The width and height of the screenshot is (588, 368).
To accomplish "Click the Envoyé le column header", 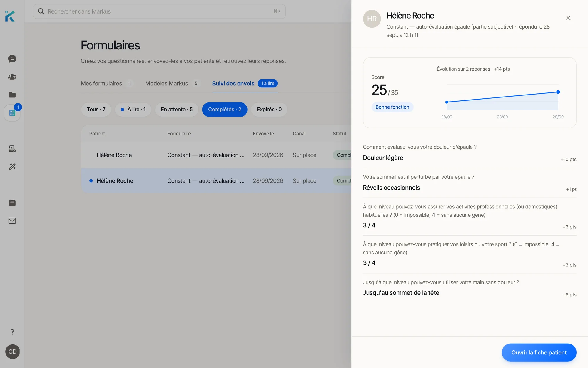I will 263,134.
